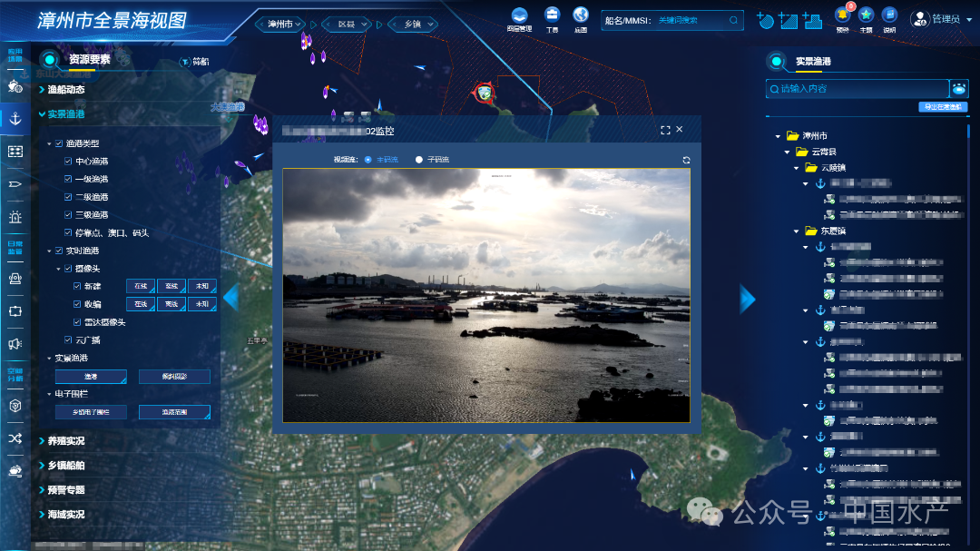This screenshot has width=980, height=551.
Task: Click the 底图 globe basemap icon
Action: (581, 16)
